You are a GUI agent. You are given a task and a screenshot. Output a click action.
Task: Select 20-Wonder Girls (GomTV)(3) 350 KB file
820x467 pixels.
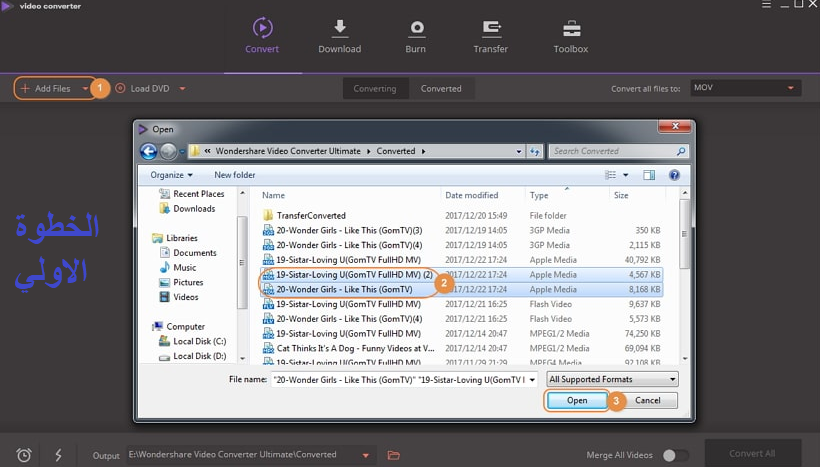coord(462,230)
